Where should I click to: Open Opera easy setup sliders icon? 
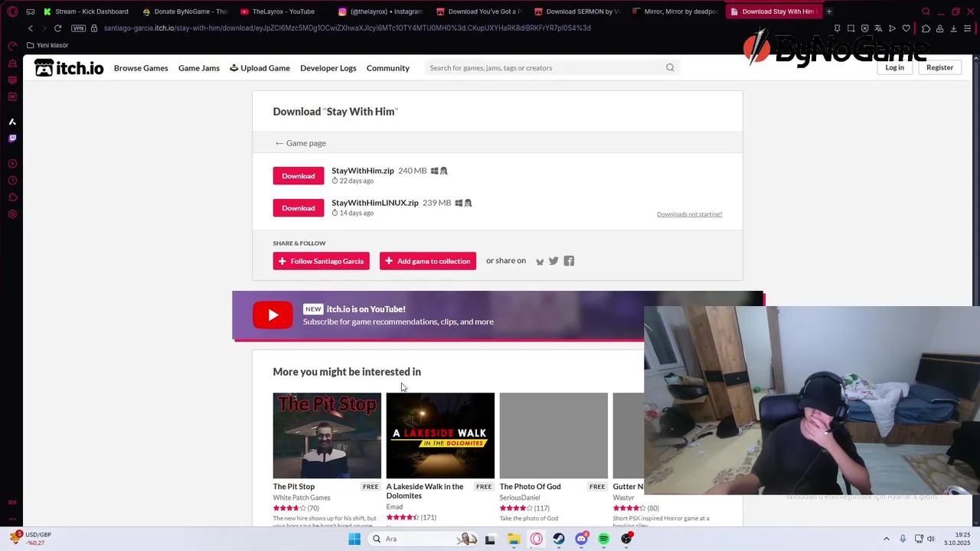point(968,28)
